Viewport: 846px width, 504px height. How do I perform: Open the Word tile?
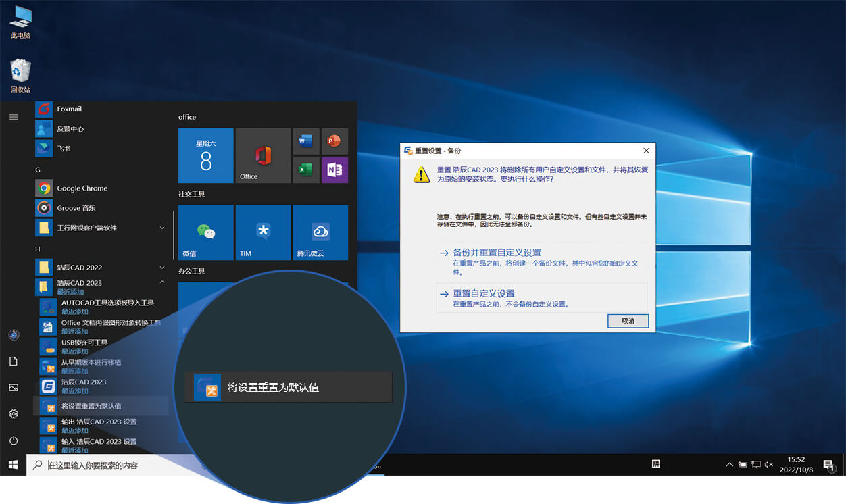[305, 141]
